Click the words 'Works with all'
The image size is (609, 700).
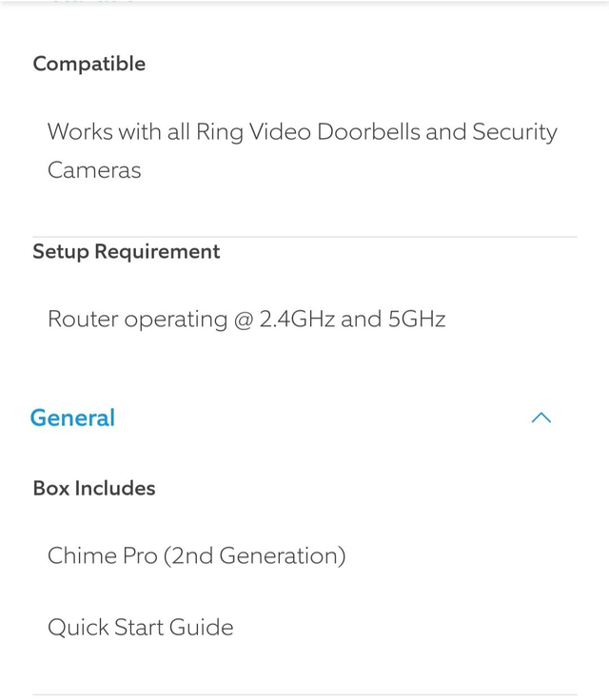118,132
